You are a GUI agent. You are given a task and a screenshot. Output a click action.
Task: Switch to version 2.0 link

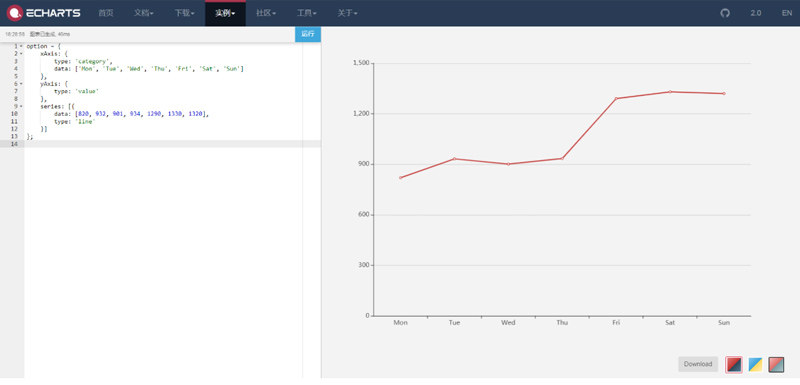[x=756, y=13]
